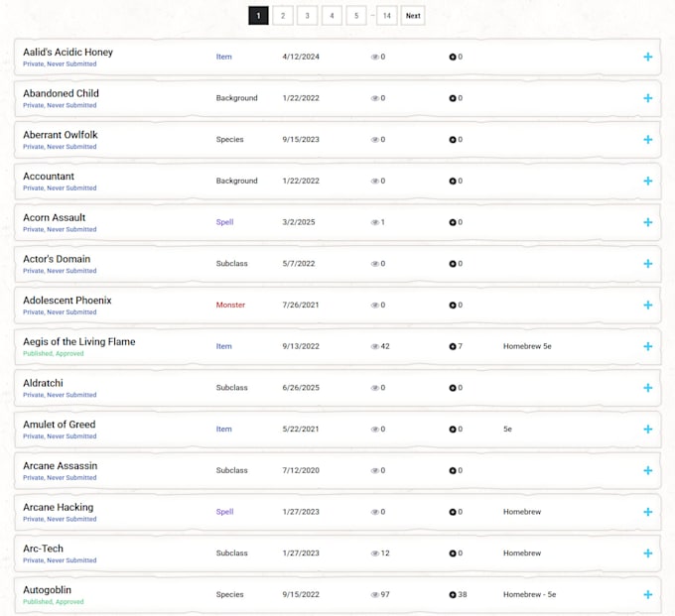Image resolution: width=675 pixels, height=616 pixels.
Task: Click plus icon on Adolescent Phoenix row
Action: 647,305
